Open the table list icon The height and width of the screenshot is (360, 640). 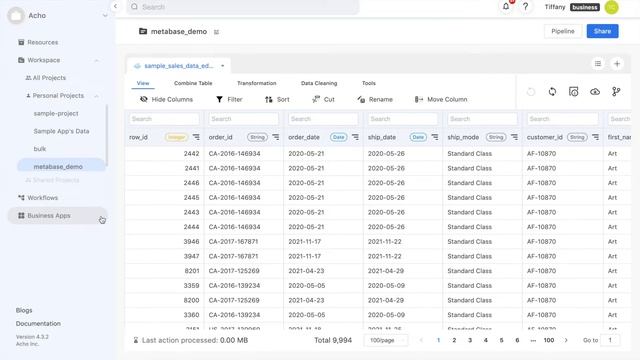coord(598,64)
